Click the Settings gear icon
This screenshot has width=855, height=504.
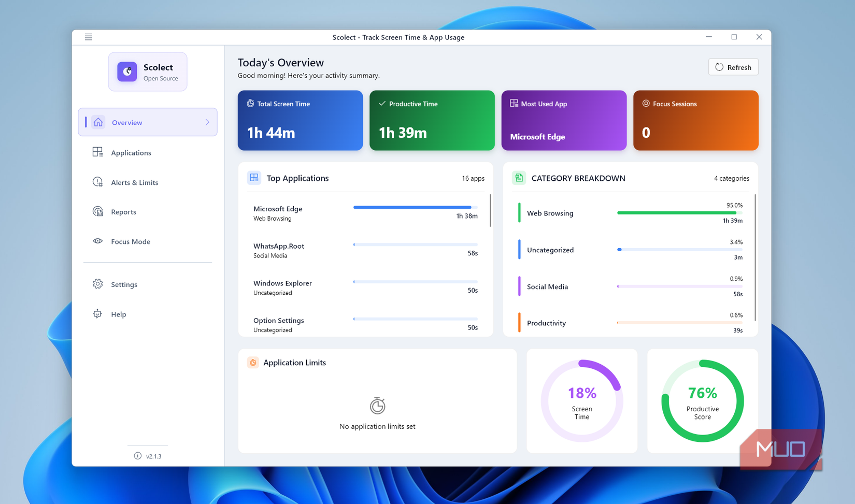pos(97,284)
